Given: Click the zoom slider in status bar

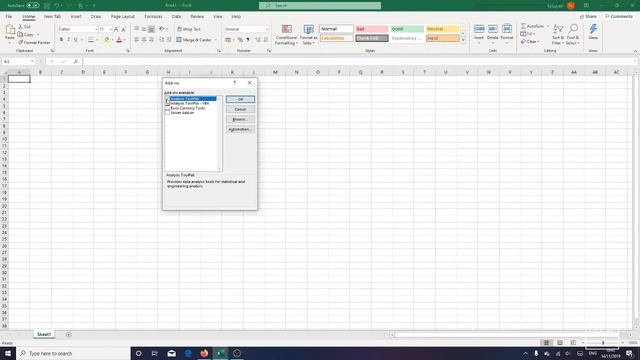Looking at the screenshot, I should (x=603, y=343).
